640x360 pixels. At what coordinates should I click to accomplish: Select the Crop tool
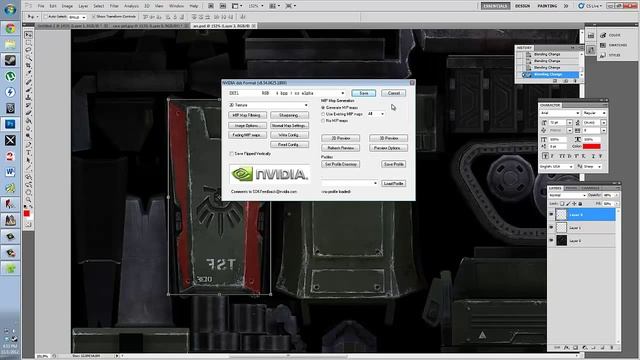(x=29, y=66)
